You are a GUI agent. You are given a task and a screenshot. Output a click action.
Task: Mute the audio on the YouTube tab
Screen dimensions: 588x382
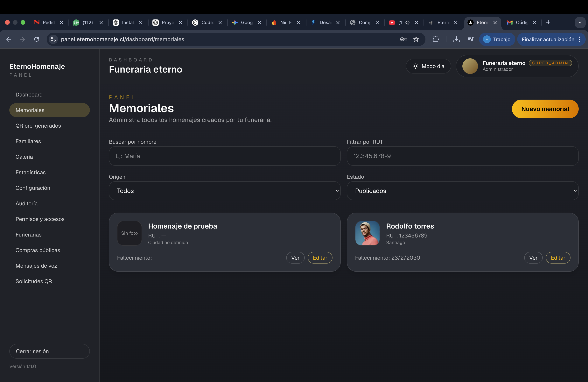pos(407,23)
